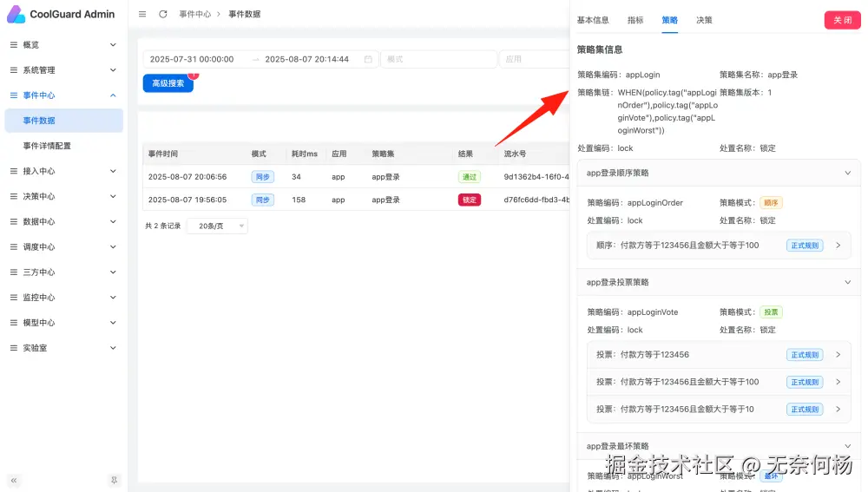
Task: Collapse the 事件中心 sidebar menu chevron
Action: (x=113, y=95)
